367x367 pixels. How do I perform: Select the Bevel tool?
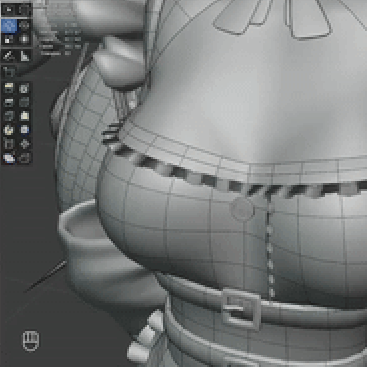click(9, 102)
